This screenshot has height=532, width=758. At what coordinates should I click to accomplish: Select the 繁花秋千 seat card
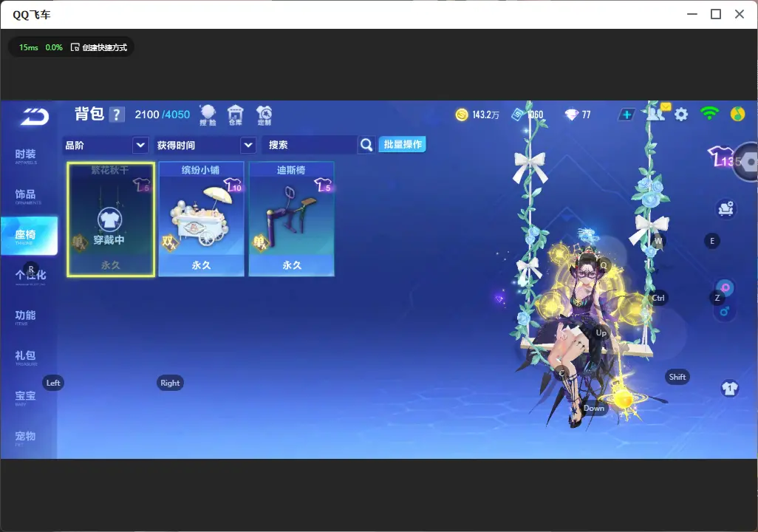pyautogui.click(x=111, y=219)
